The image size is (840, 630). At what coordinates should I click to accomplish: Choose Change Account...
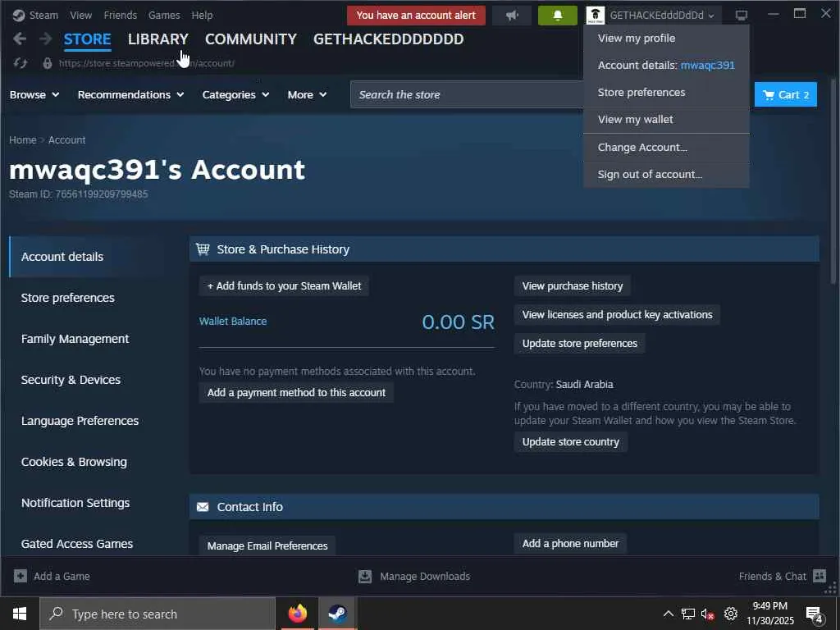[666, 148]
